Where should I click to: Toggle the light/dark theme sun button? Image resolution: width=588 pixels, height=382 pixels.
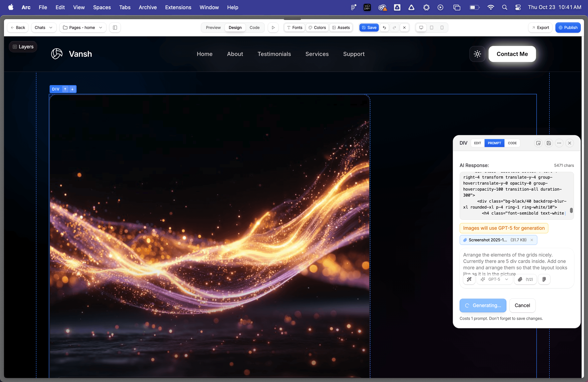click(477, 54)
